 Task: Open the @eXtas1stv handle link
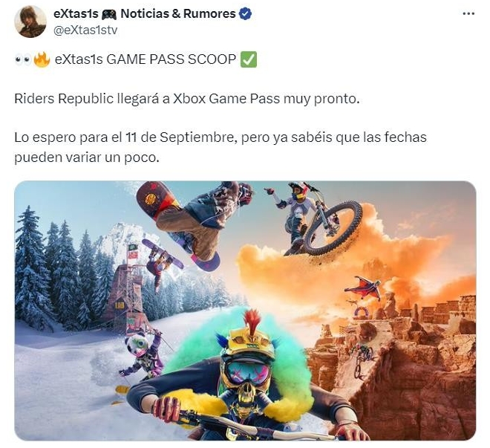[85, 30]
